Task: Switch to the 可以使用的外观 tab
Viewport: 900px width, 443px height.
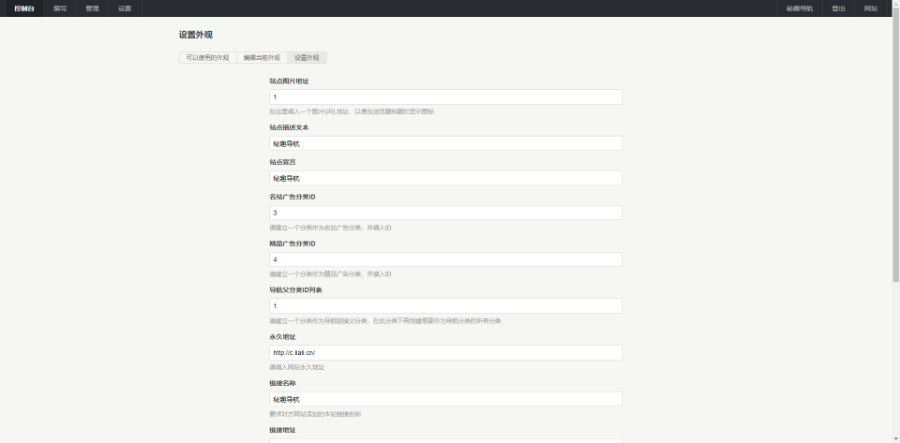Action: pos(208,58)
